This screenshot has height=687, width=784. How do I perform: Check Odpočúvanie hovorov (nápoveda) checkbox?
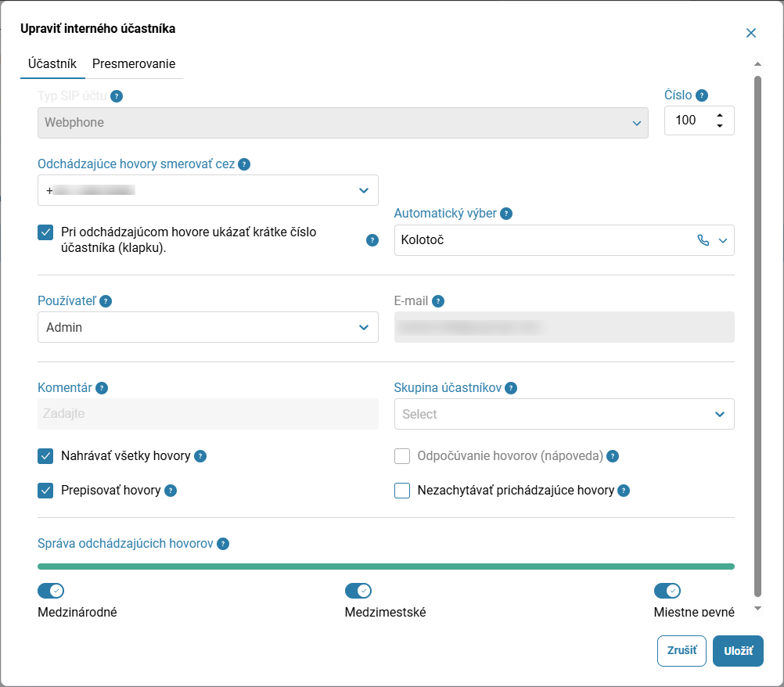tap(402, 456)
